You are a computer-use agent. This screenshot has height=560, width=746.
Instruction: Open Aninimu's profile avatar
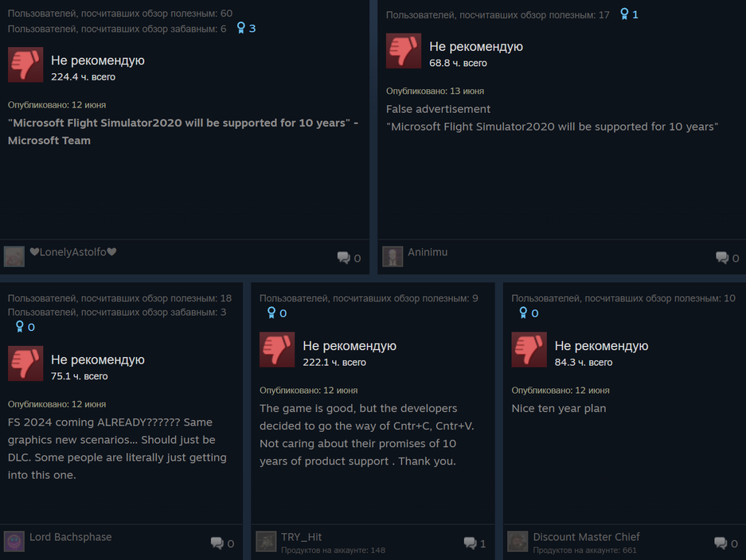(393, 257)
